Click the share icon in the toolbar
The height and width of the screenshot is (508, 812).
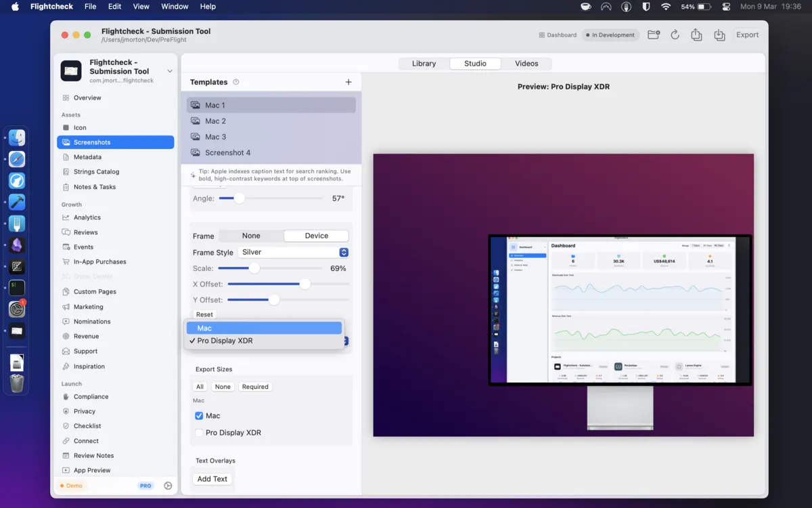click(x=696, y=35)
